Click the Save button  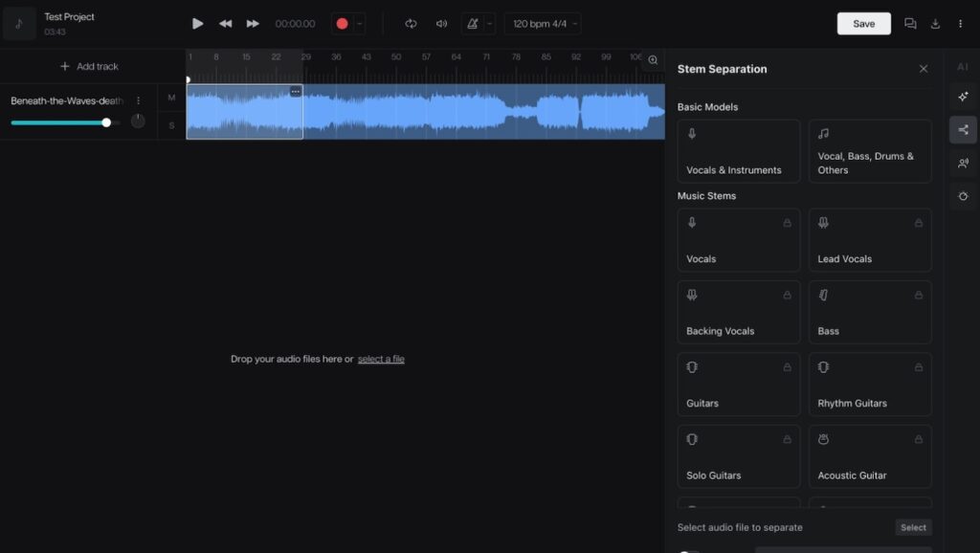[x=862, y=23]
